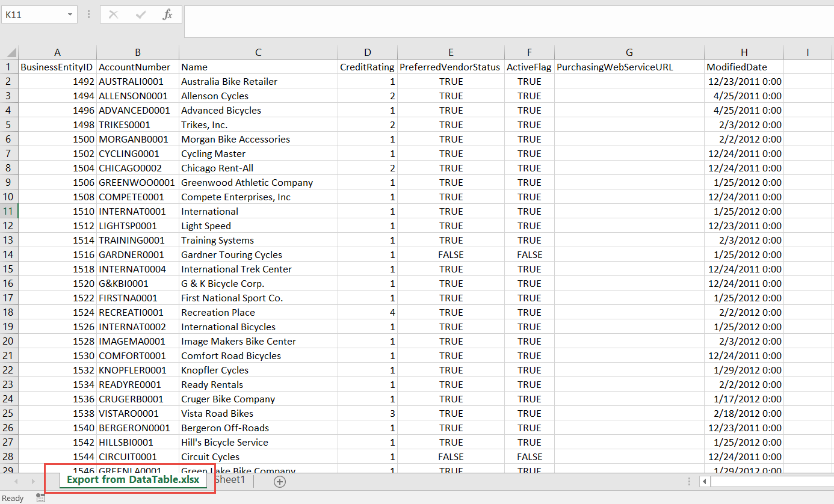This screenshot has width=834, height=504.
Task: Click the Compete Enterprises, Inc cell
Action: [258, 197]
